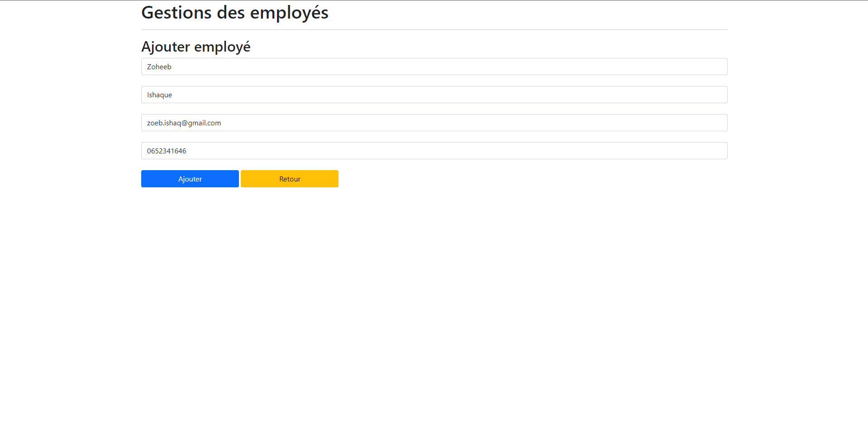Focus the first name field containing Zoheeb

[x=434, y=67]
